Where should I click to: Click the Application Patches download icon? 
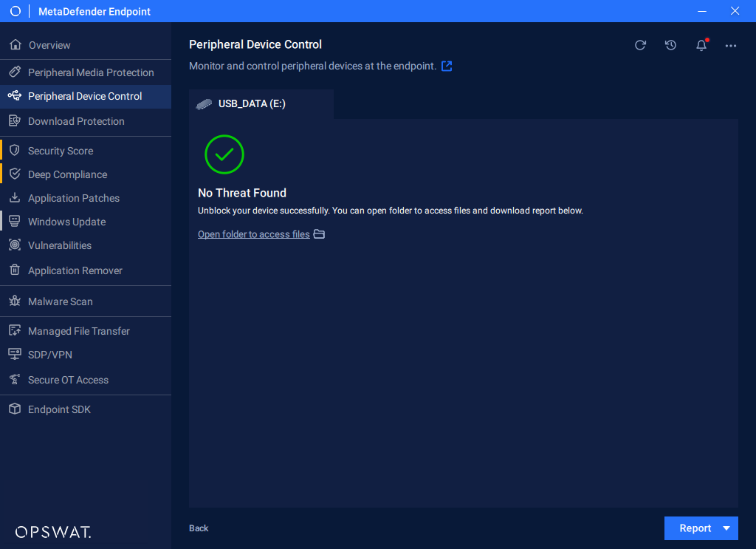pos(15,197)
